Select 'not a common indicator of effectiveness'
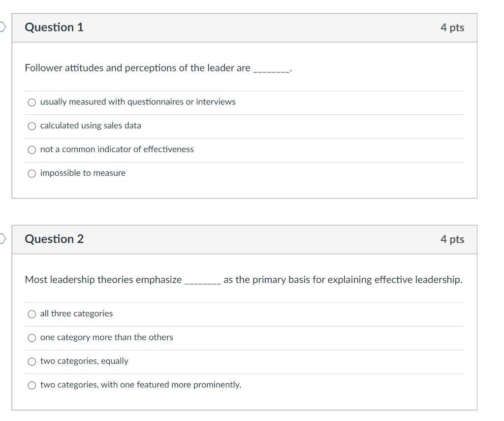 pos(31,150)
